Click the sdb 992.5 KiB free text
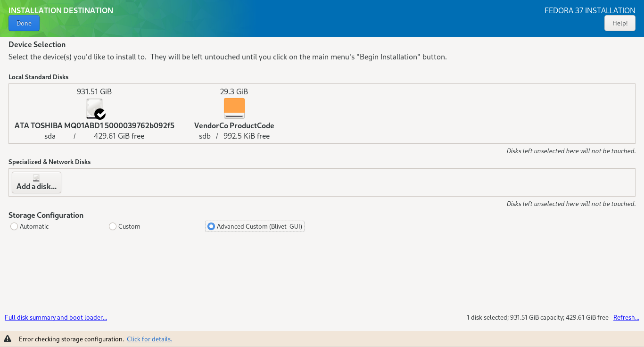Image resolution: width=644 pixels, height=347 pixels. pos(234,136)
